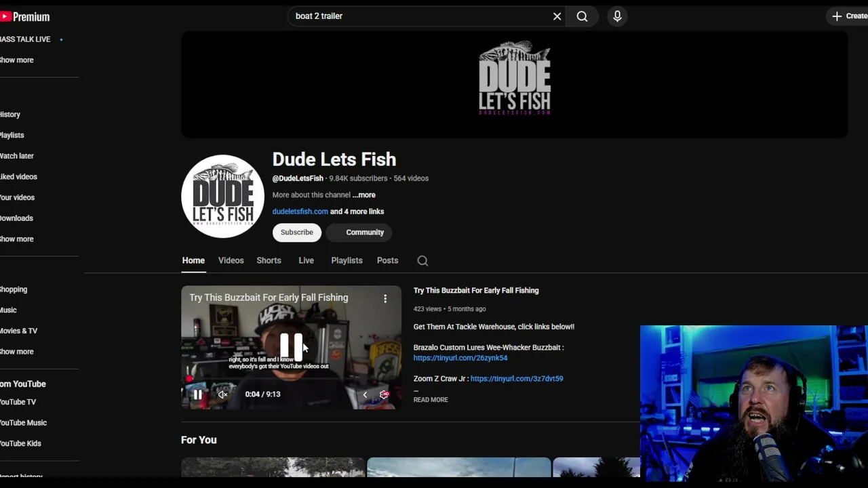Open the Create plus button
868x488 pixels.
pos(848,16)
